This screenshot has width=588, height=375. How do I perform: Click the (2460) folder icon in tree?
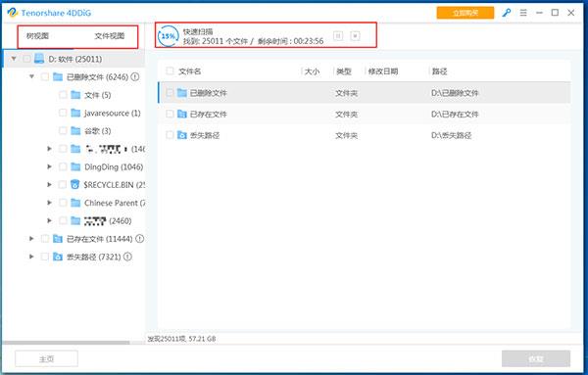[75, 220]
